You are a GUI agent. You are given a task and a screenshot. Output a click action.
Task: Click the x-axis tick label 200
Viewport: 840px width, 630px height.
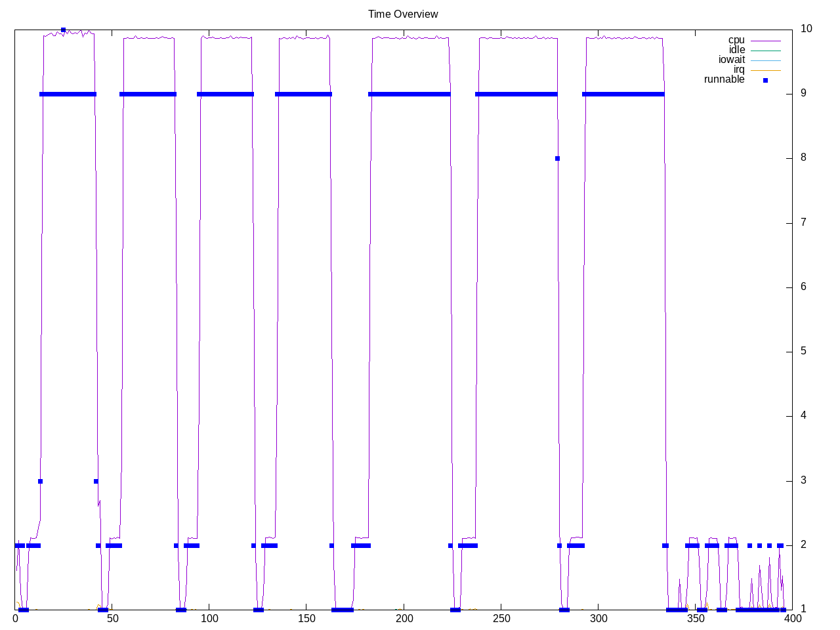pos(404,618)
